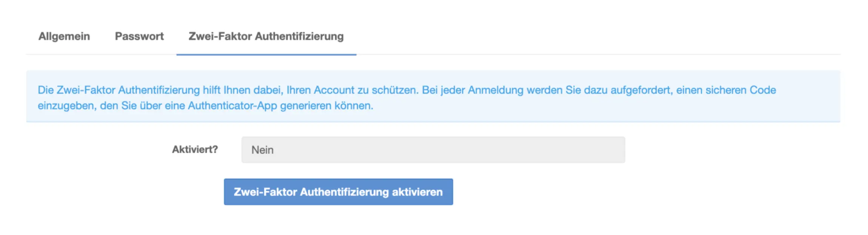Switch to the Passwort tab
Viewport: 868px width, 235px height.
tap(139, 36)
